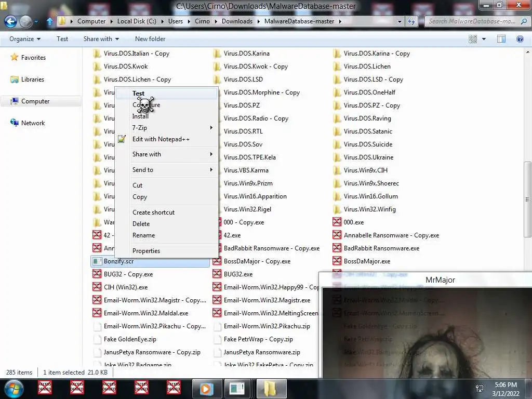Expand Share with submenu in context menu
Viewport: 532px width, 399px height.
click(x=166, y=154)
